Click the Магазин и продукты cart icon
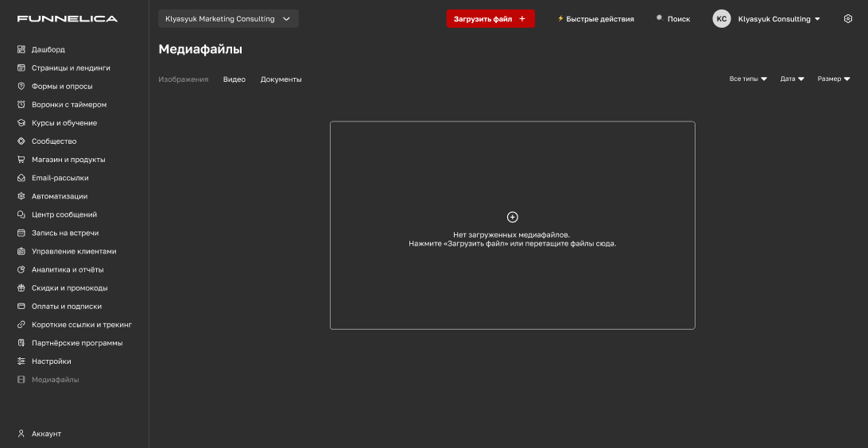The image size is (868, 448). click(x=21, y=160)
